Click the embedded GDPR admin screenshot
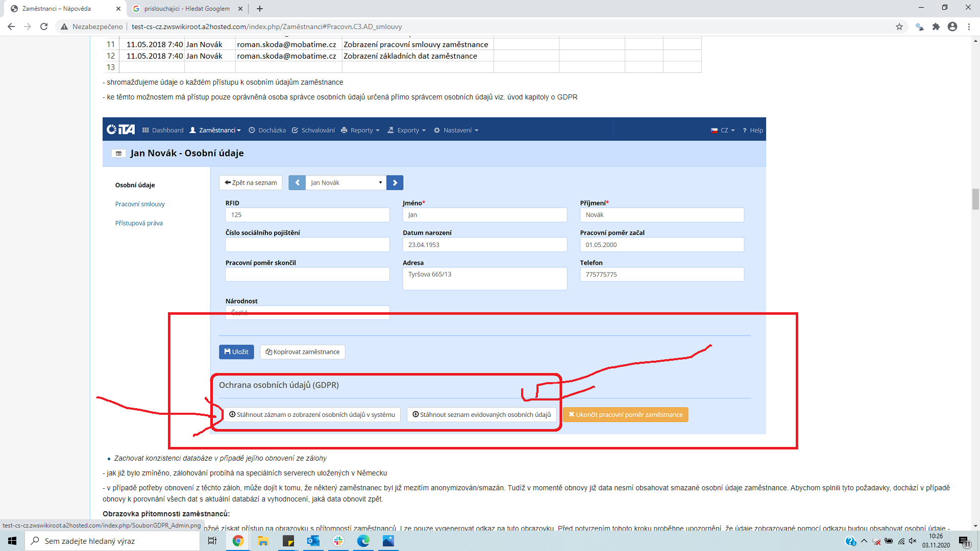 pos(434,275)
